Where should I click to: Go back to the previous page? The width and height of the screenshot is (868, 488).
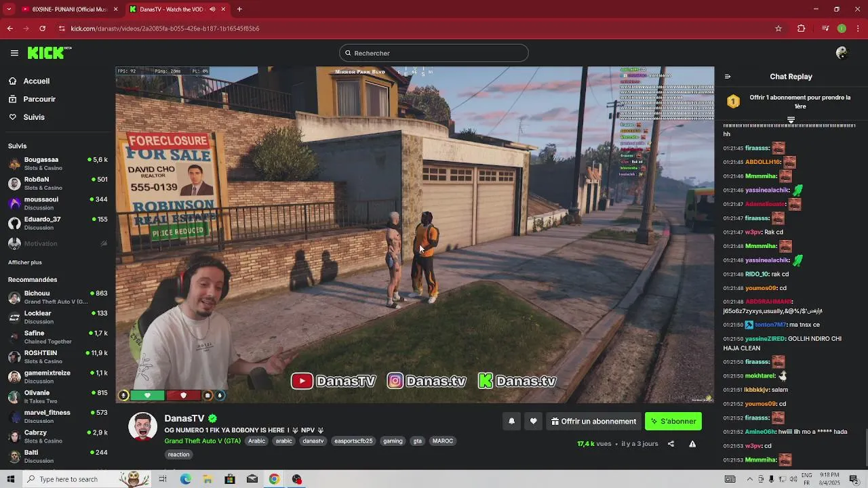[10, 28]
